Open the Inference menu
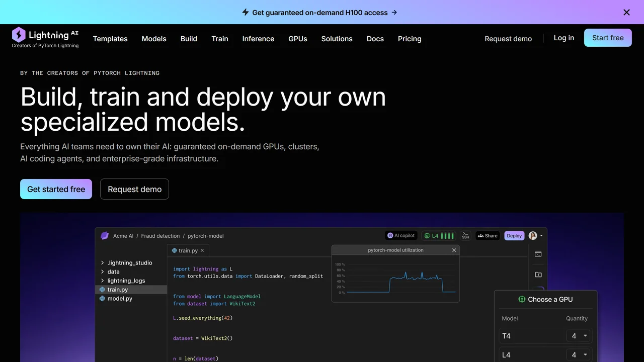The height and width of the screenshot is (362, 644). click(x=258, y=39)
